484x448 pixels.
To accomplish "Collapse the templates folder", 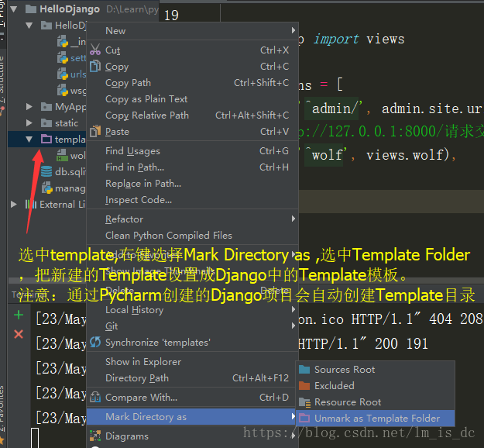I will 29,140.
